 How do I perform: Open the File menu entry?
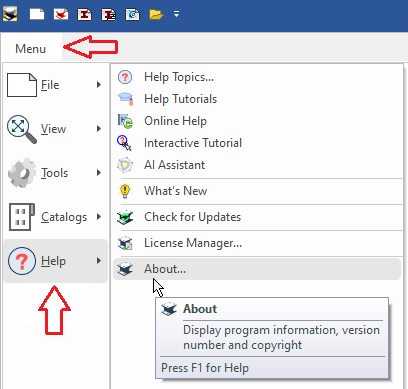pos(55,85)
